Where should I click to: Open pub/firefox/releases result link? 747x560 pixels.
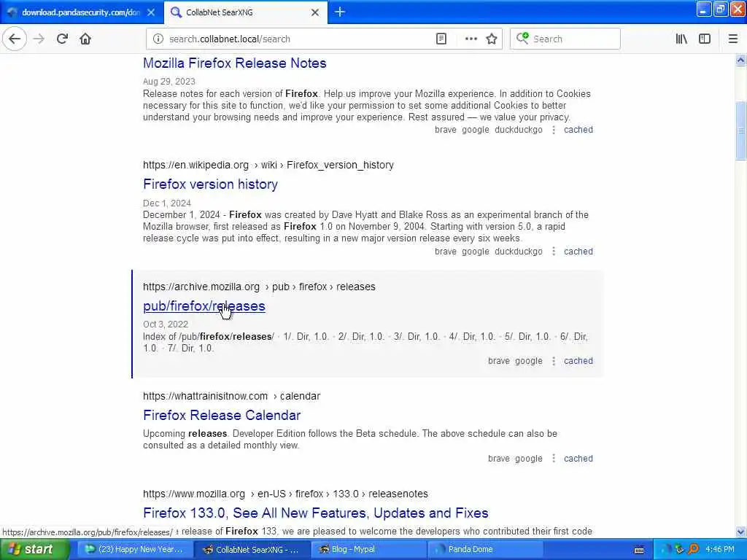tap(204, 306)
